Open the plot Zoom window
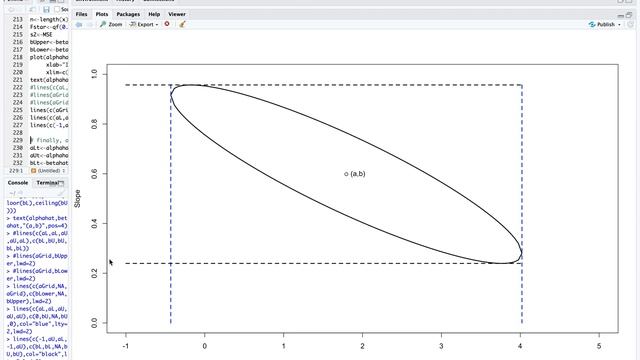The height and width of the screenshot is (360, 640). point(111,24)
